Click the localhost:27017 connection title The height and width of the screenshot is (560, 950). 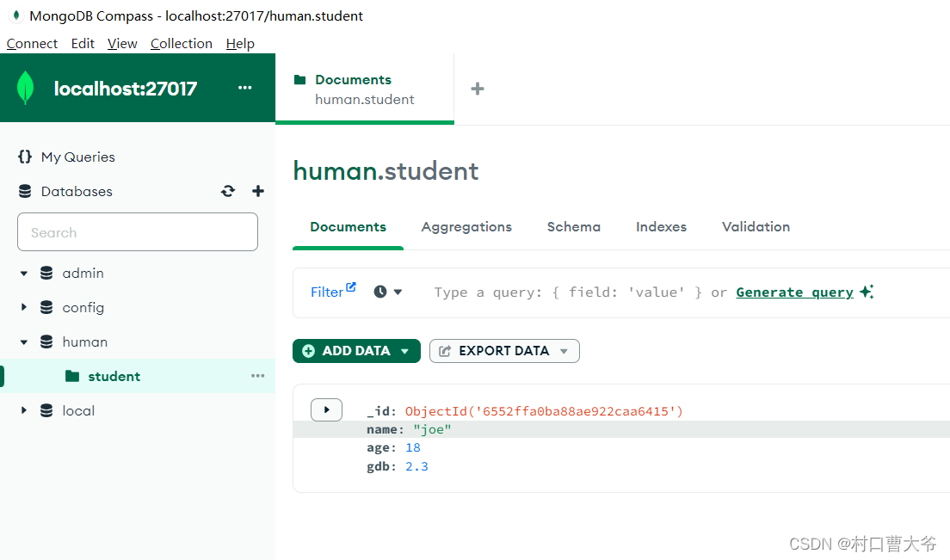(x=126, y=89)
